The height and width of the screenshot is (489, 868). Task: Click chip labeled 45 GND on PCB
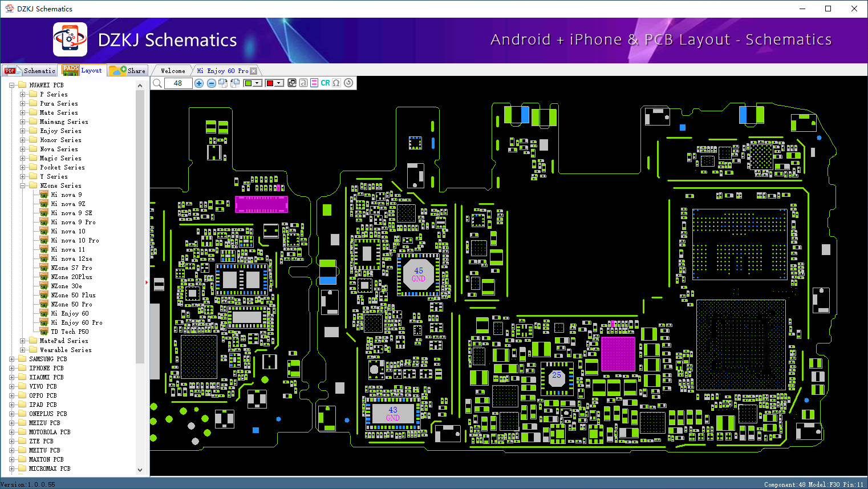point(419,274)
